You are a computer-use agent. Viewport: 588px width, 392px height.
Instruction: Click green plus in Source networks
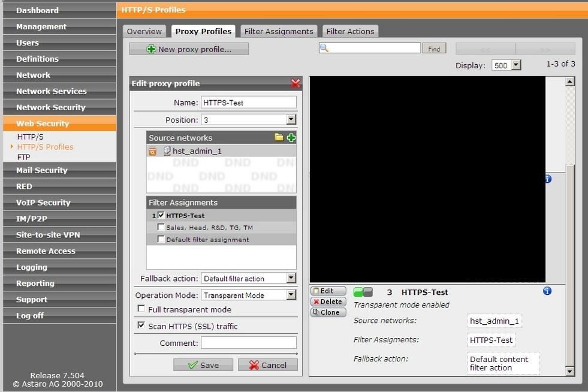point(291,138)
